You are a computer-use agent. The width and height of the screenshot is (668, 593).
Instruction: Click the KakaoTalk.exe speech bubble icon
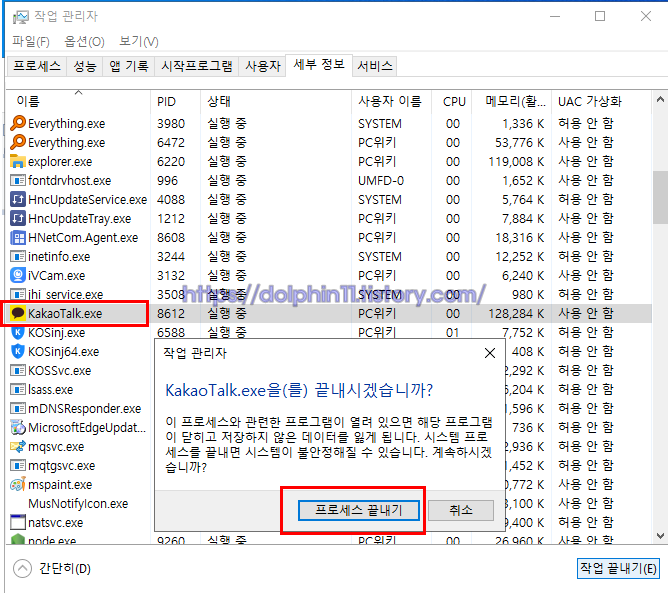click(17, 313)
